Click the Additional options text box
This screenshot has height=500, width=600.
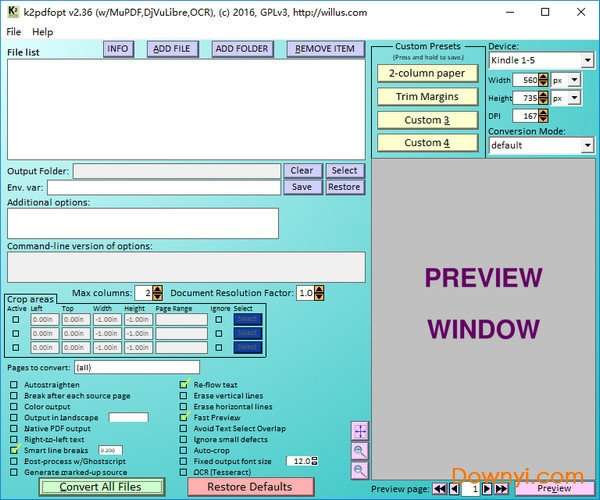143,223
